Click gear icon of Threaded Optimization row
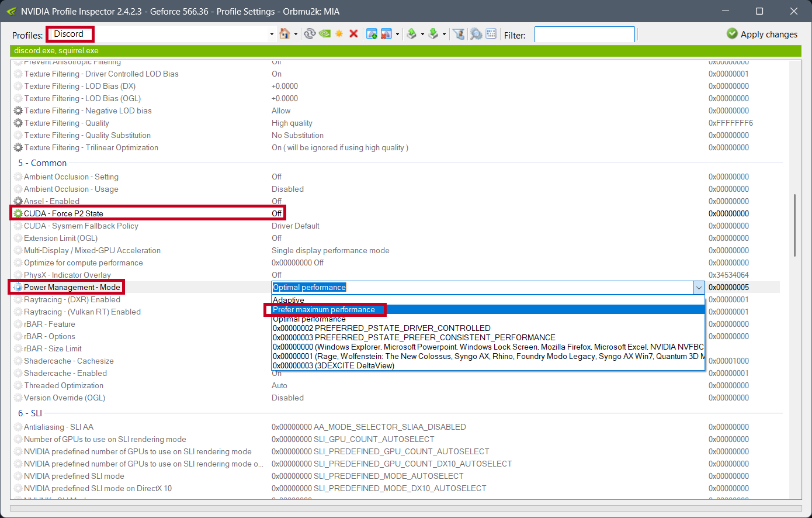 coord(18,385)
